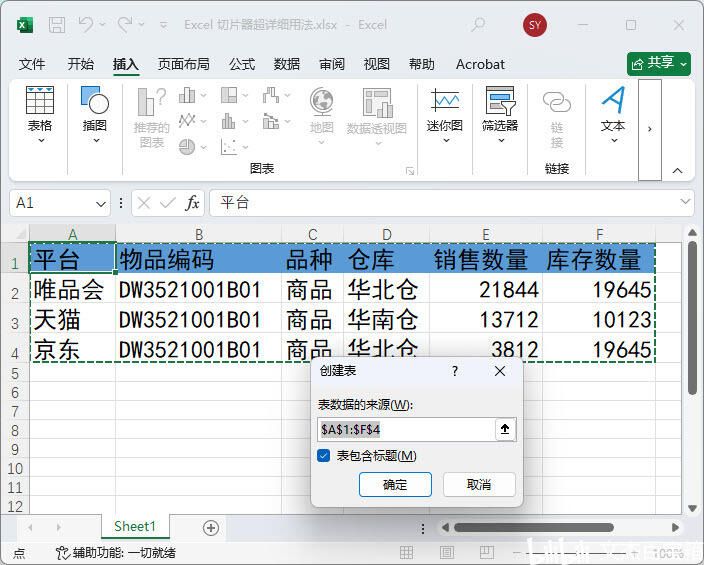Screen dimensions: 704x565
Task: Click the fx insert function icon
Action: pos(192,203)
